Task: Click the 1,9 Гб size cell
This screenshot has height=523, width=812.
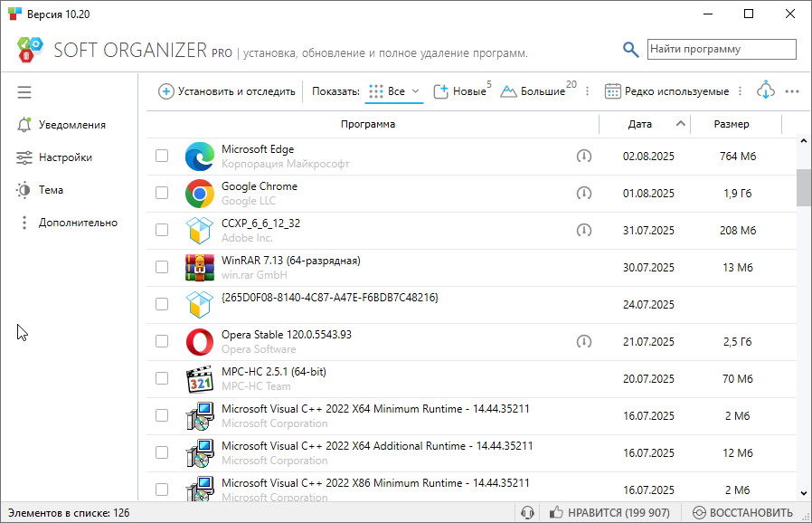Action: [x=738, y=194]
